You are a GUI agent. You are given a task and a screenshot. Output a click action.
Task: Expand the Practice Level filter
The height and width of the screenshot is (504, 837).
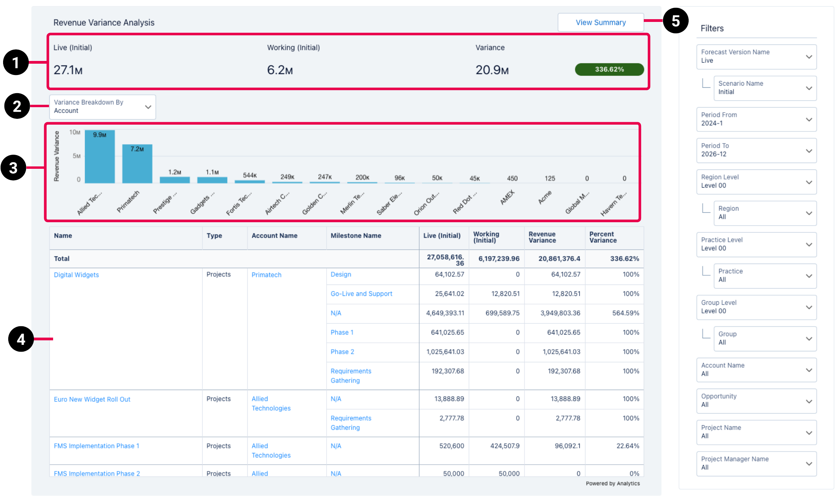[756, 244]
